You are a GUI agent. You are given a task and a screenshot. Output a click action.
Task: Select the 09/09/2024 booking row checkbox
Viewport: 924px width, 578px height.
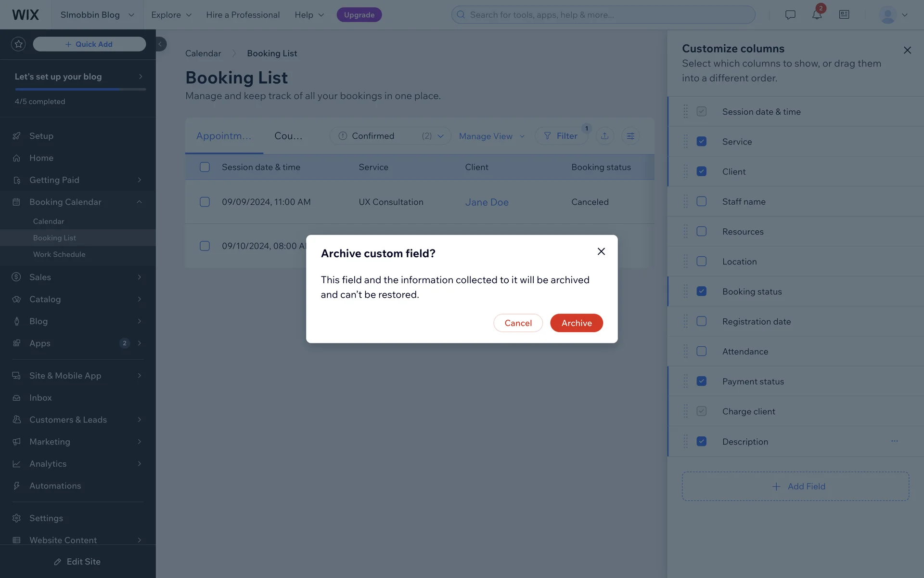205,202
